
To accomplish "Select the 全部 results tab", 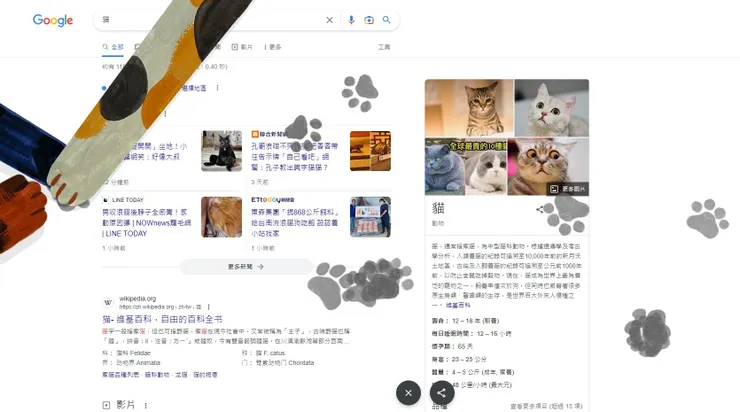I will pos(113,47).
